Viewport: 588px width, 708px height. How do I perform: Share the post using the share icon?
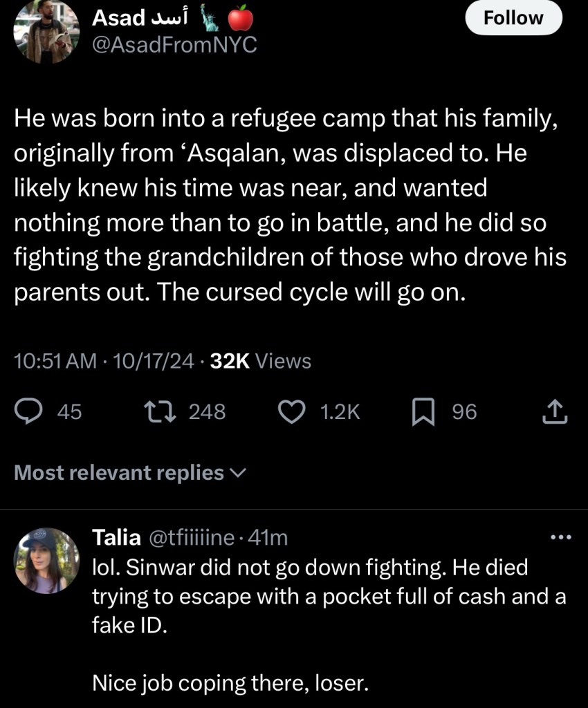[555, 413]
